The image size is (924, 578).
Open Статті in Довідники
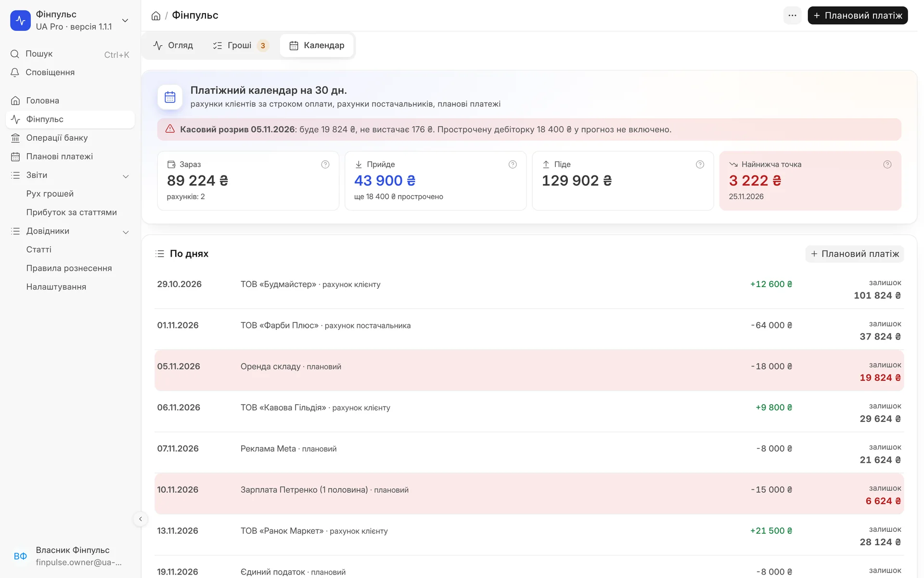(70, 250)
